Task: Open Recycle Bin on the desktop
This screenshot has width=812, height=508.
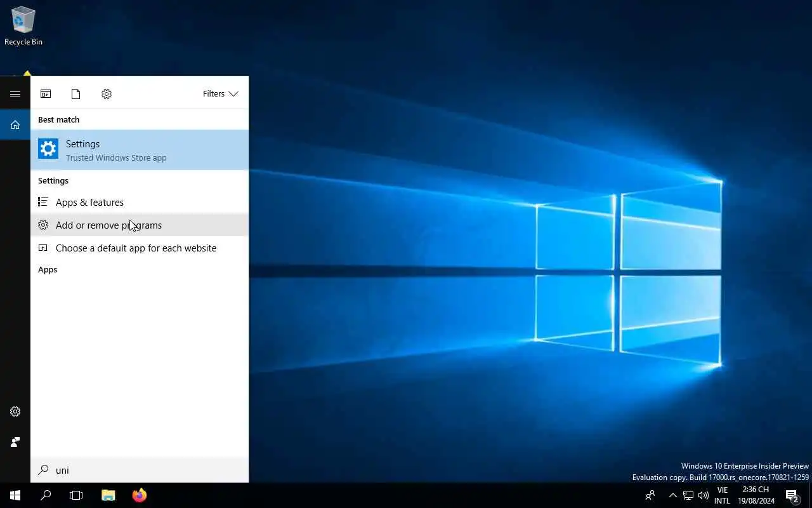Action: click(23, 26)
